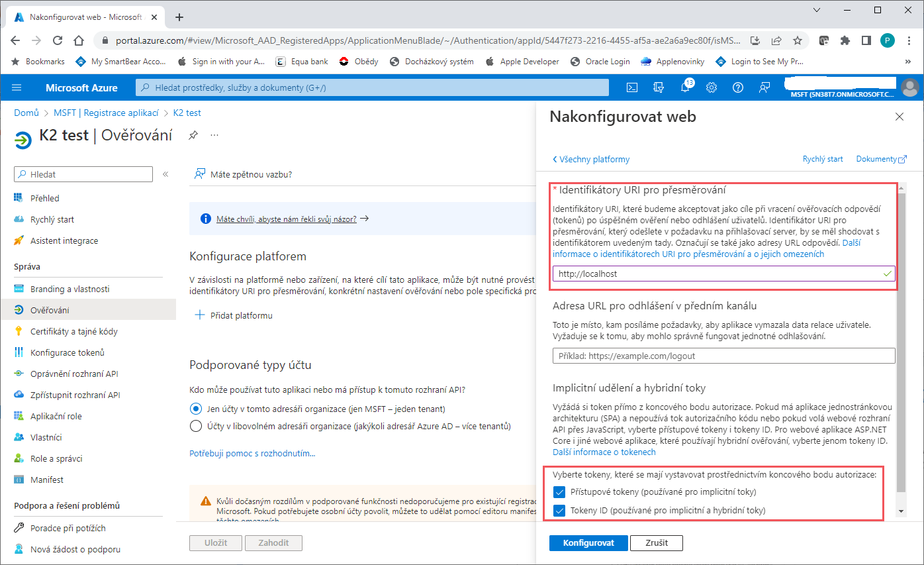The image size is (924, 565).
Task: Click the front-channel logout URL field
Action: pyautogui.click(x=724, y=356)
